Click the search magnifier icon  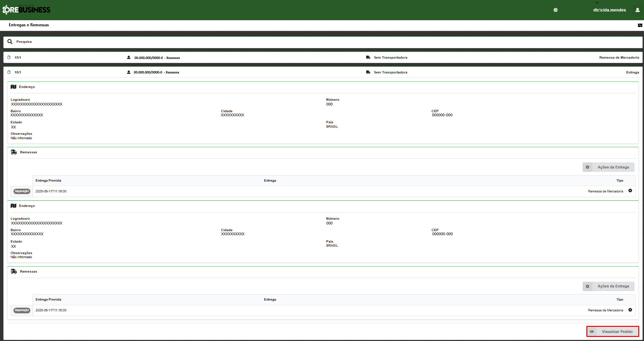pyautogui.click(x=10, y=42)
